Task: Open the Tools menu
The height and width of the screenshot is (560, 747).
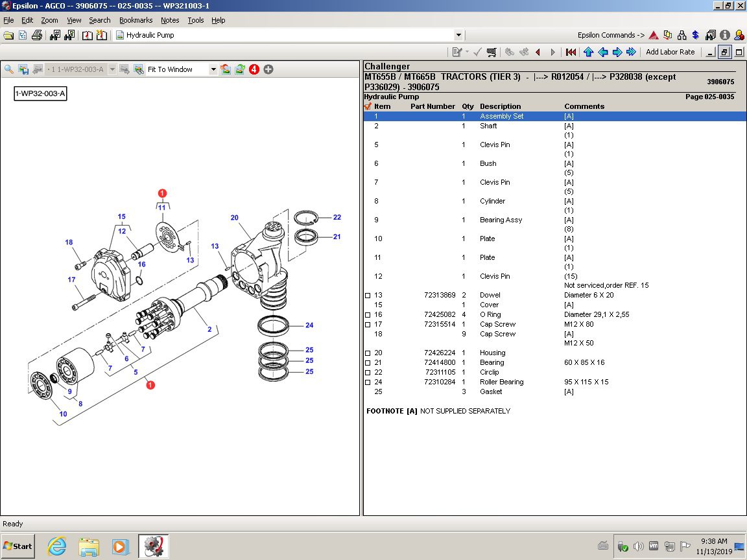Action: 196,20
